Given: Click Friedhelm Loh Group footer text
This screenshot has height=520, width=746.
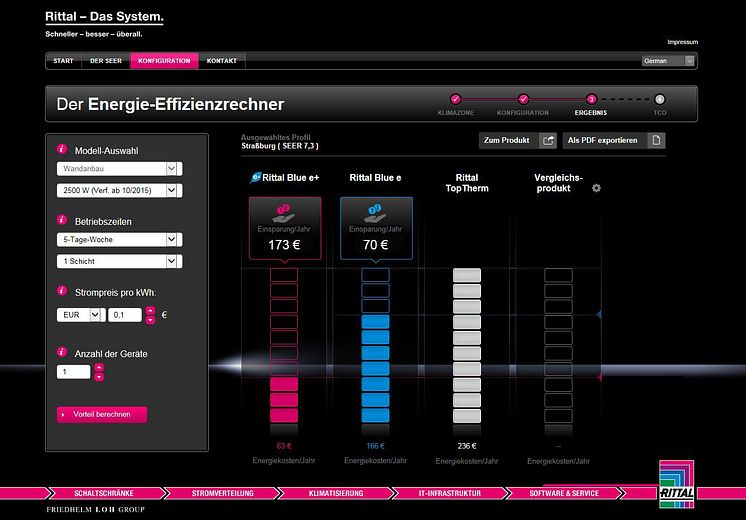Looking at the screenshot, I should 95,510.
